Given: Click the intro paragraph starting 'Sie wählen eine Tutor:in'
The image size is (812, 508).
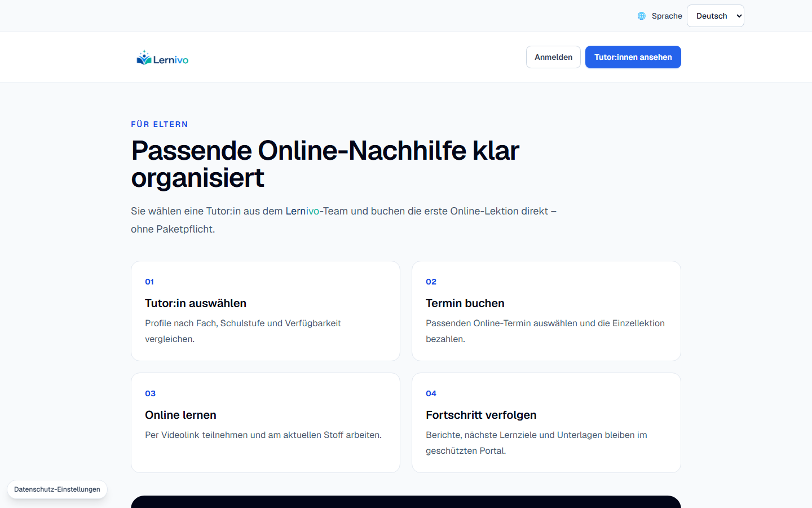Looking at the screenshot, I should tap(344, 220).
